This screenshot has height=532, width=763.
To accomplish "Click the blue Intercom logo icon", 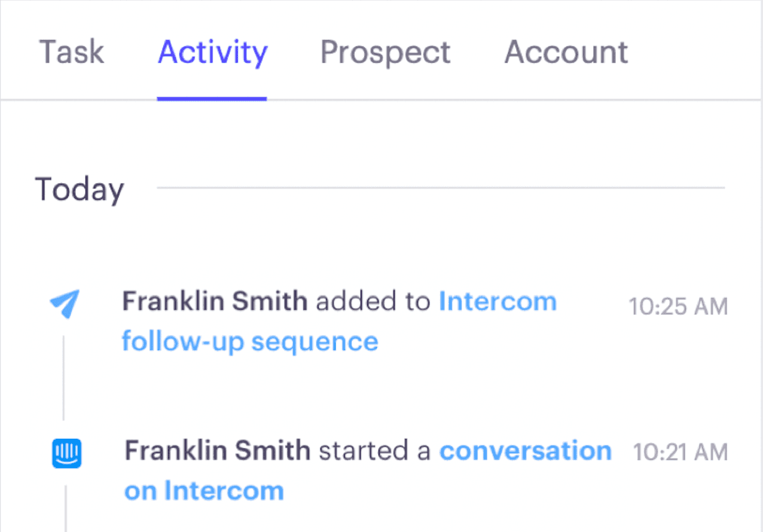I will 66,453.
